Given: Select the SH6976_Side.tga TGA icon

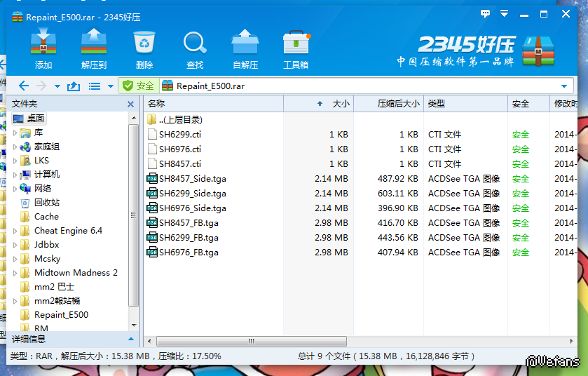Looking at the screenshot, I should pos(152,208).
